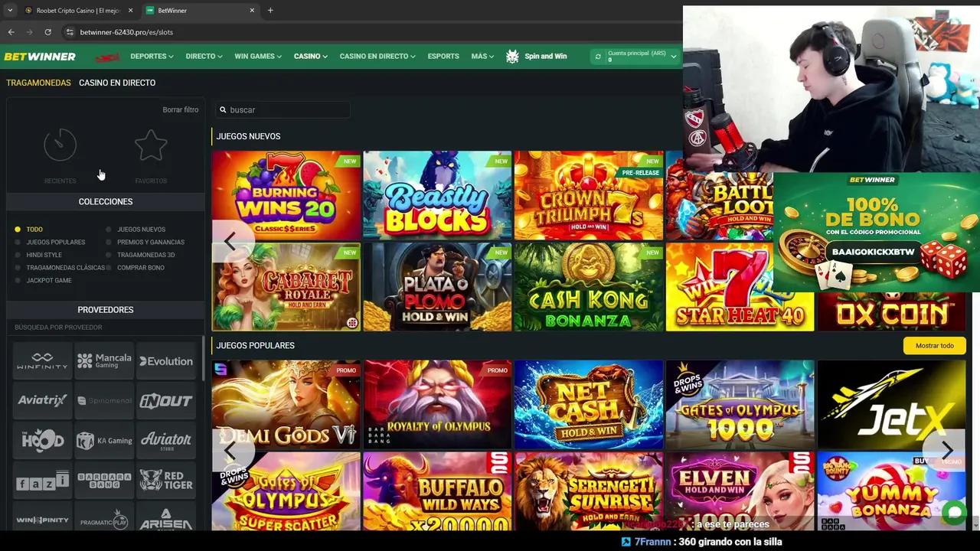Open the Esports menu item

[443, 57]
